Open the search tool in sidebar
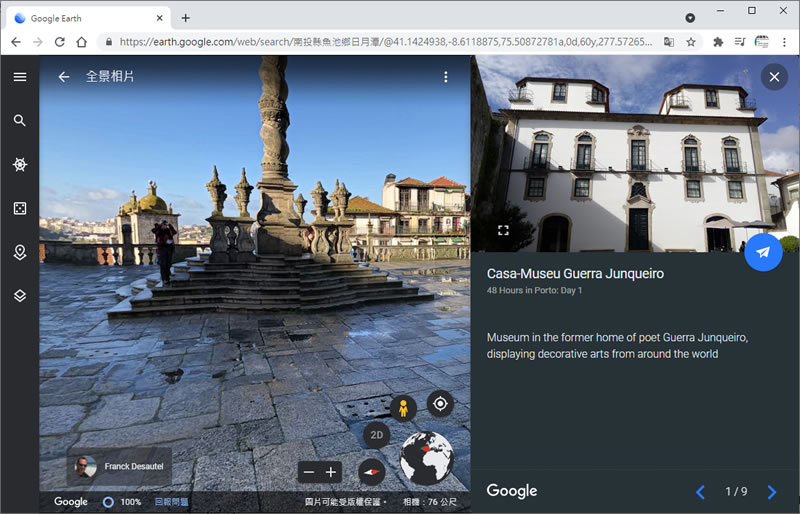 20,120
